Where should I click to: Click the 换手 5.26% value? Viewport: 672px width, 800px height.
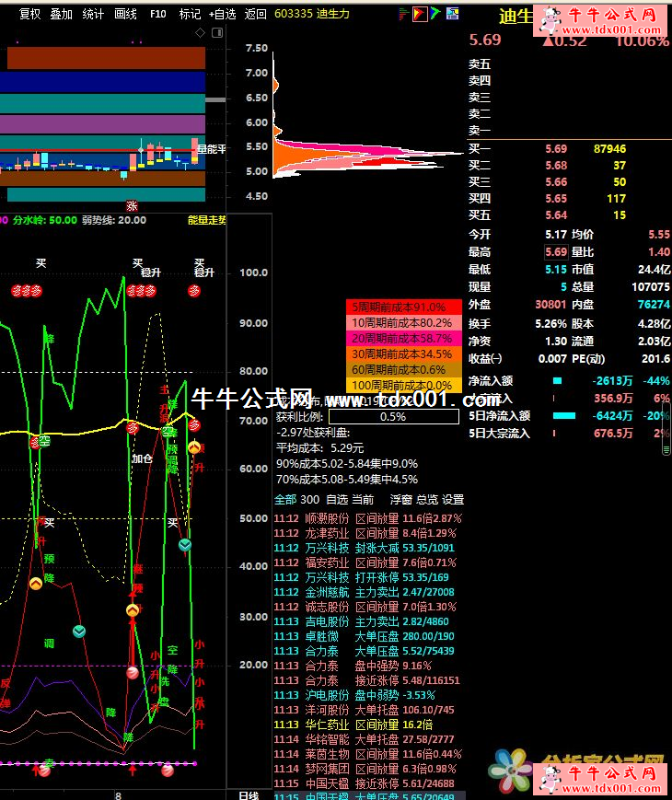pos(550,324)
